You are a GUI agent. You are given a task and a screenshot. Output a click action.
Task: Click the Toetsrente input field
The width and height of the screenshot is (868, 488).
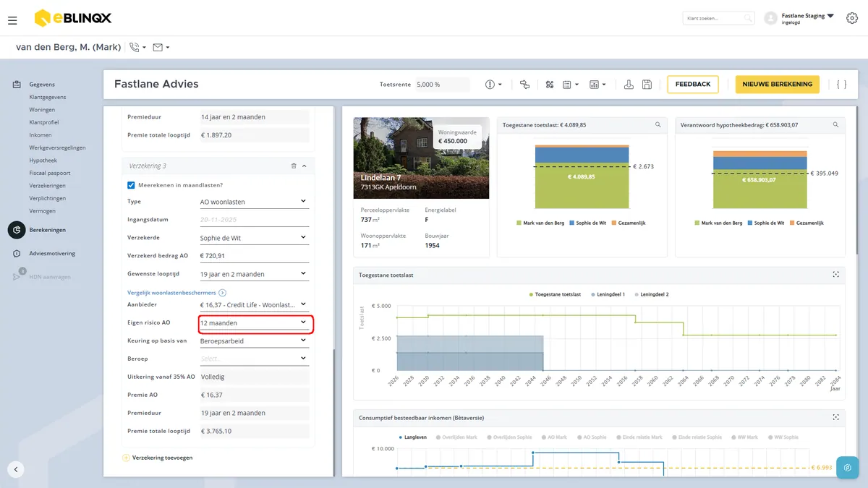(442, 85)
